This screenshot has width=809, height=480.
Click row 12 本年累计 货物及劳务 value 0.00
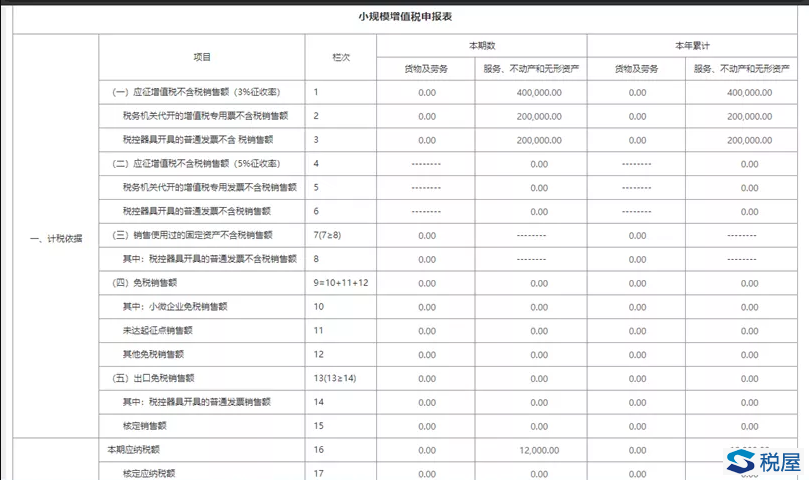[637, 355]
